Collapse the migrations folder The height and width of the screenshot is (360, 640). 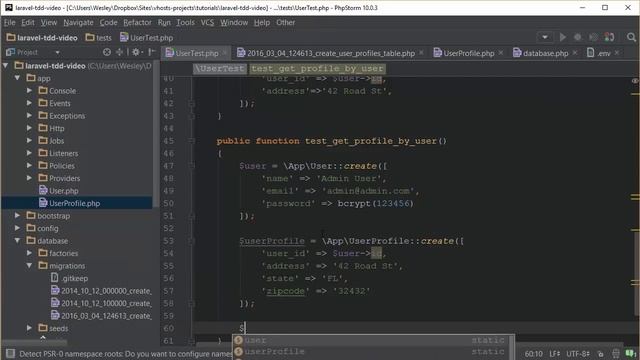point(29,266)
